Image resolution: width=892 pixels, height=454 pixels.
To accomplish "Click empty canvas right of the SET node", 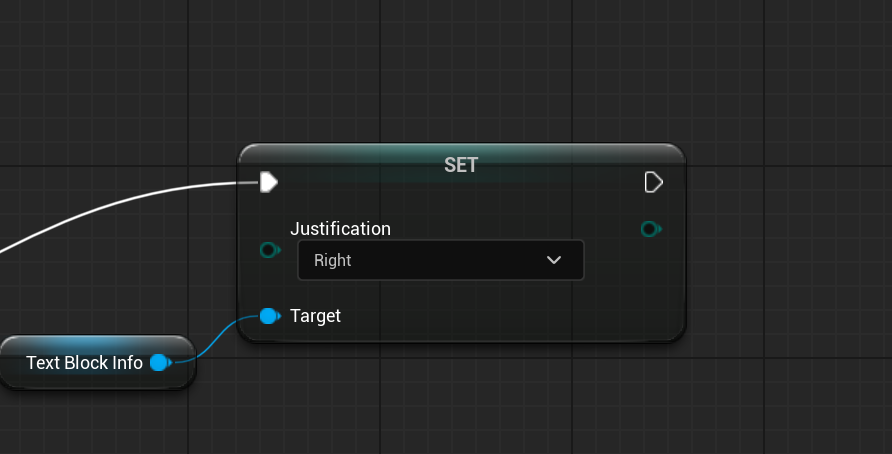I will pyautogui.click(x=790, y=250).
